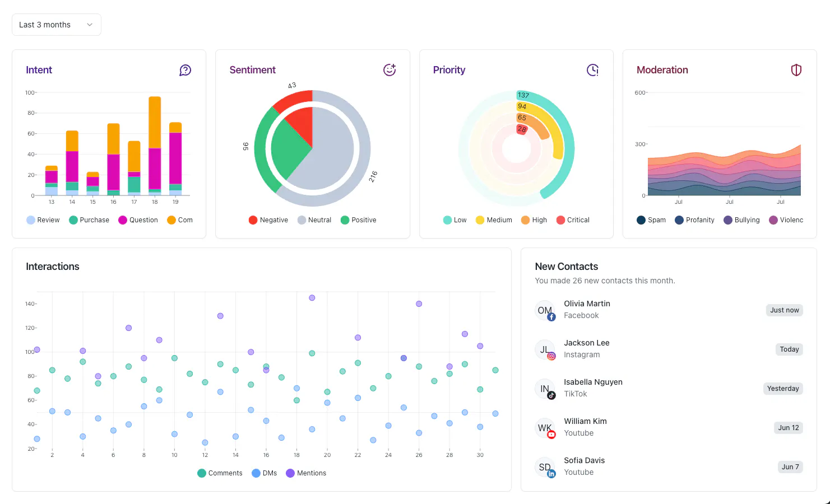Click the Intent card title
Image resolution: width=830 pixels, height=504 pixels.
39,70
